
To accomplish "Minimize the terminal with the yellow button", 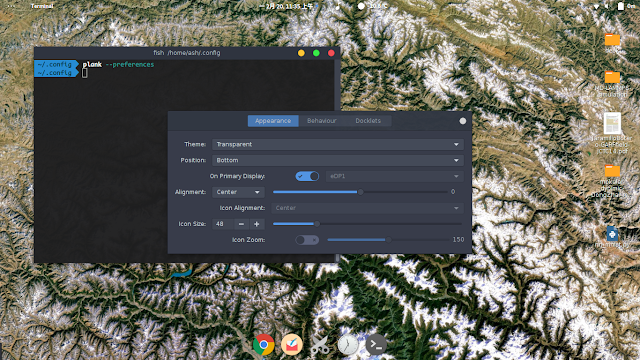I will 301,53.
